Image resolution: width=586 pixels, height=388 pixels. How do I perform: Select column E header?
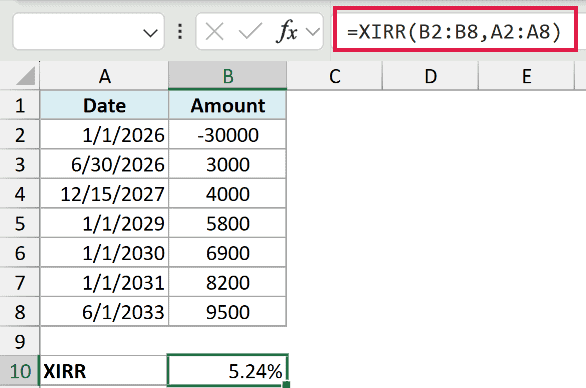point(526,76)
